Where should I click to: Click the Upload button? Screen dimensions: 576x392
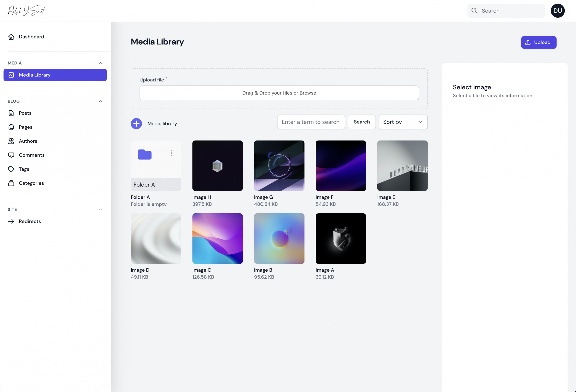point(539,42)
